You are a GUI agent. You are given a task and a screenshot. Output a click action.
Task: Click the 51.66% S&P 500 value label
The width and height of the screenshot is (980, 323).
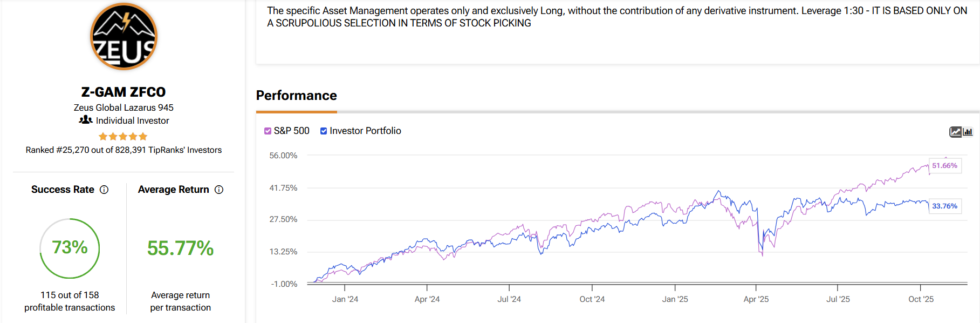click(944, 166)
